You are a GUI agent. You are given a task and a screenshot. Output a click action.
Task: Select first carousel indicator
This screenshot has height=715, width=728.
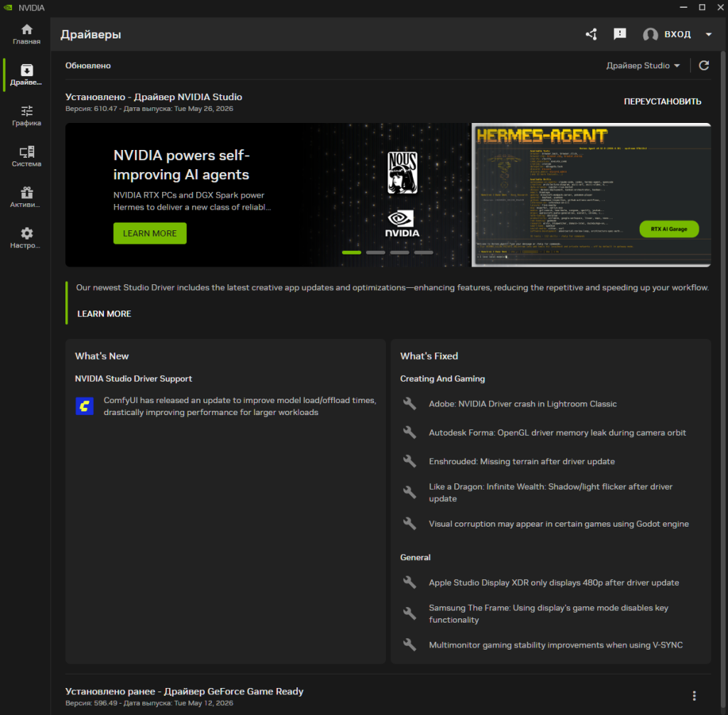(351, 253)
